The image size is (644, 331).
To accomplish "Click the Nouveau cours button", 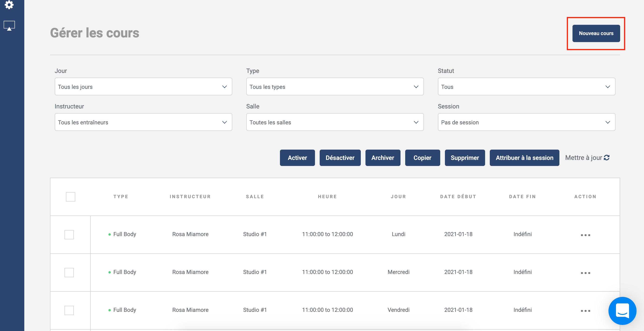I will pos(596,33).
